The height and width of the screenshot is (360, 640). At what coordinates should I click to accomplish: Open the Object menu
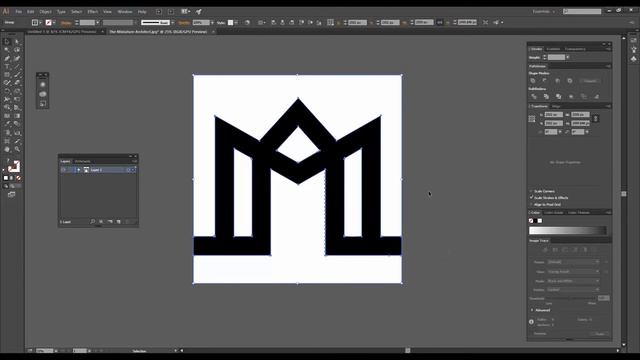[x=45, y=11]
